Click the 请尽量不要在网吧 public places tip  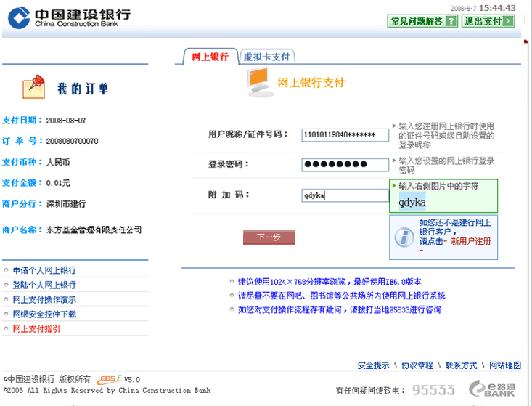click(x=341, y=296)
